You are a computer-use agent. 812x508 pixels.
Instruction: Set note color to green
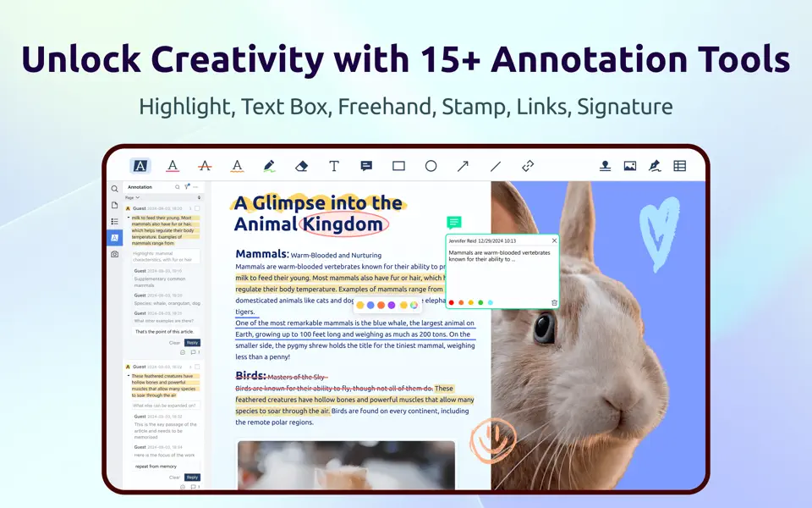[x=480, y=303]
